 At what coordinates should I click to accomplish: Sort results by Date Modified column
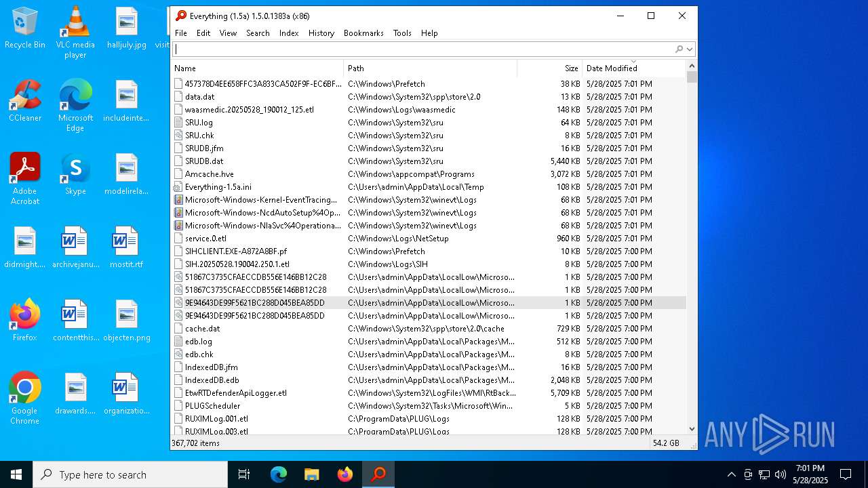634,68
